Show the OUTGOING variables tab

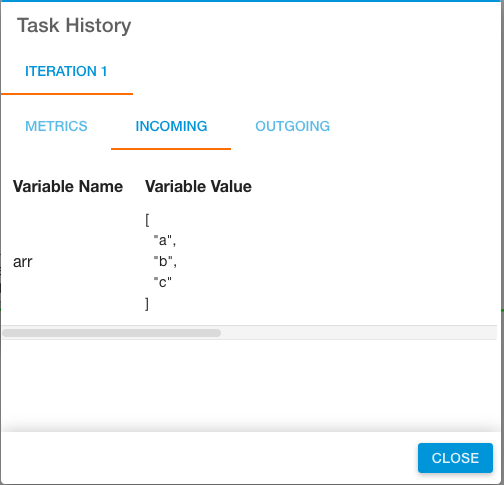(x=292, y=126)
